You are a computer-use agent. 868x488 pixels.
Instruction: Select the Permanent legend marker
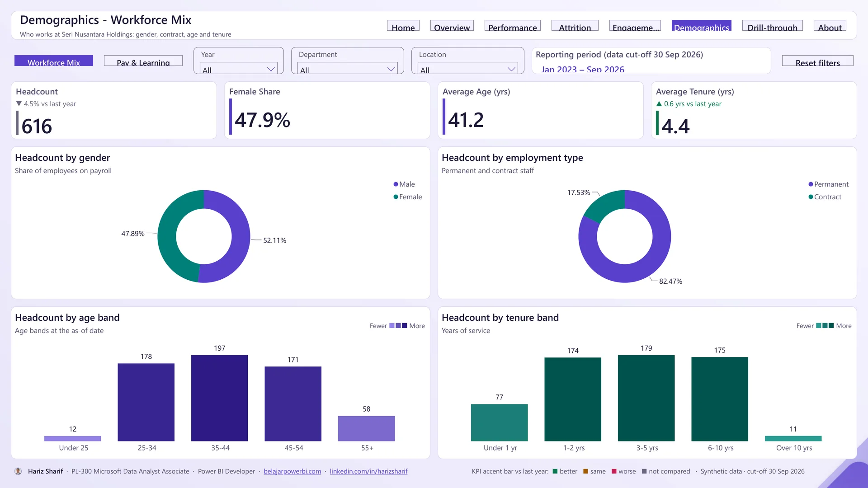811,184
